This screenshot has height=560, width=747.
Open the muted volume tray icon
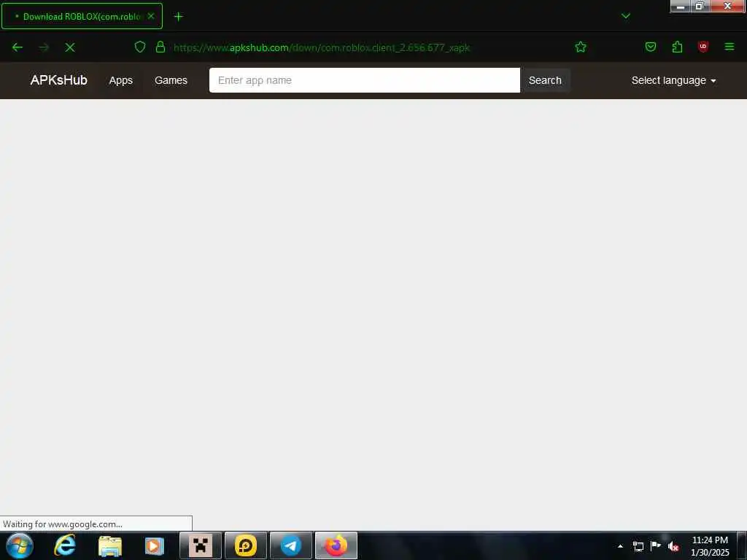click(673, 546)
